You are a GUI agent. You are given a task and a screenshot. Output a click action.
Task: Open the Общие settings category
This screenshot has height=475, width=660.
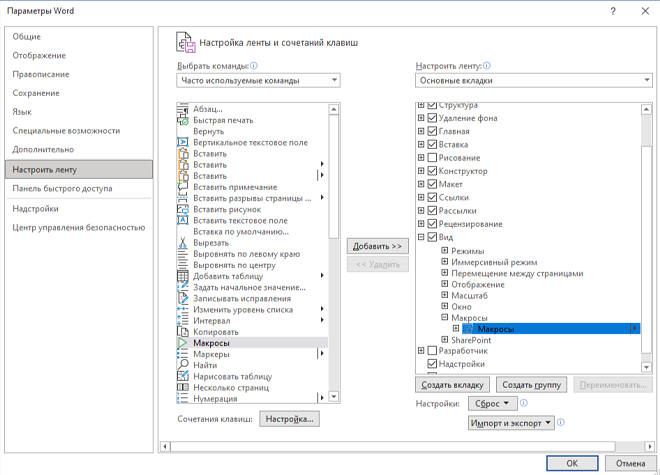coord(79,37)
